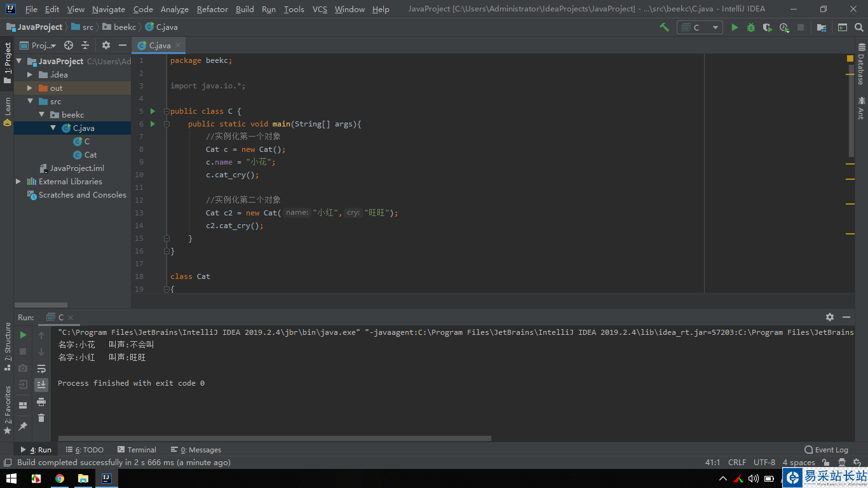The image size is (868, 488).
Task: Collapse the JavaProject root tree node
Action: click(x=18, y=61)
